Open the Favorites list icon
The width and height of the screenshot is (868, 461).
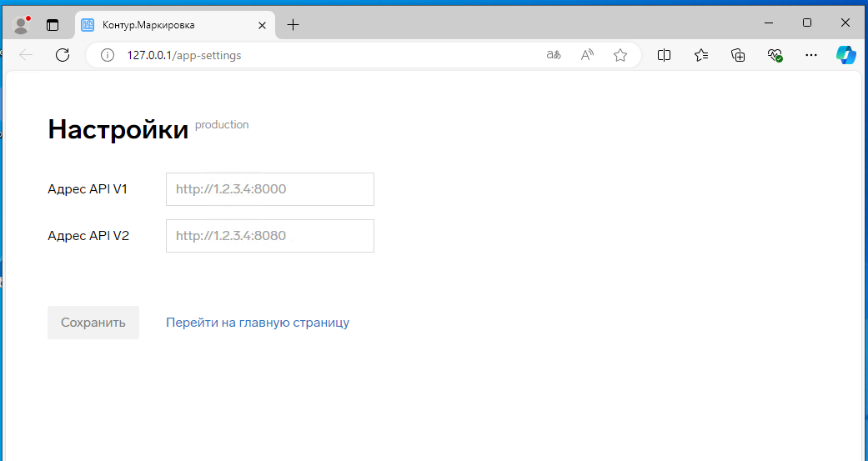coord(701,55)
